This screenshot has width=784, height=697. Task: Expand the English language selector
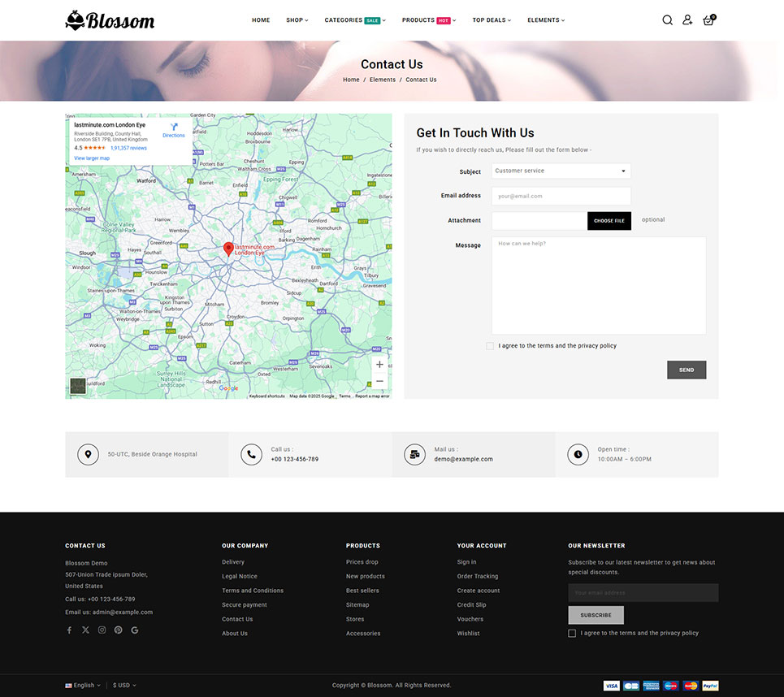click(83, 685)
